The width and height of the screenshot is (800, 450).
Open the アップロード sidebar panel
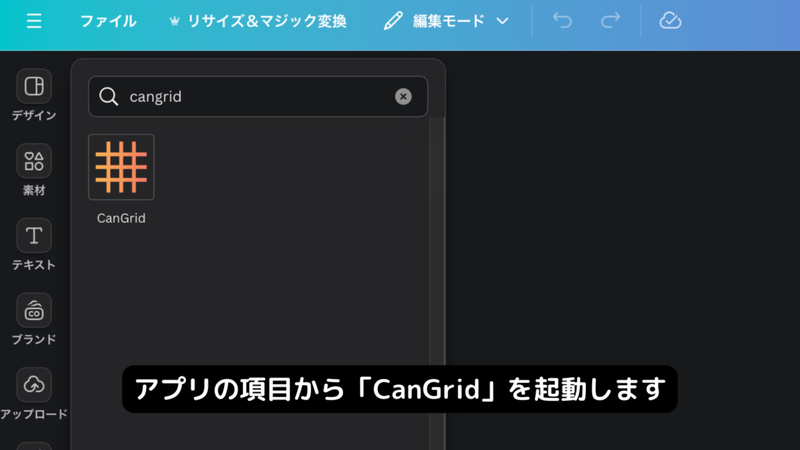tap(34, 394)
